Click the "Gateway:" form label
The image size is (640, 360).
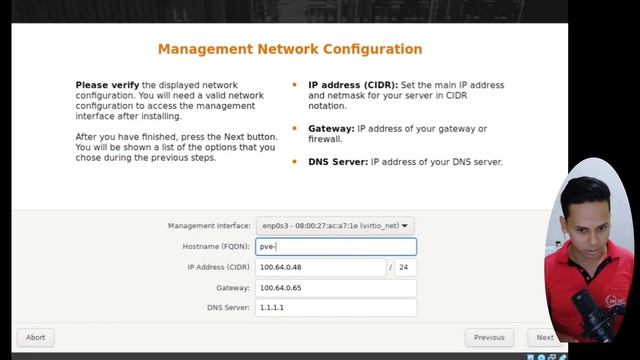pyautogui.click(x=233, y=288)
